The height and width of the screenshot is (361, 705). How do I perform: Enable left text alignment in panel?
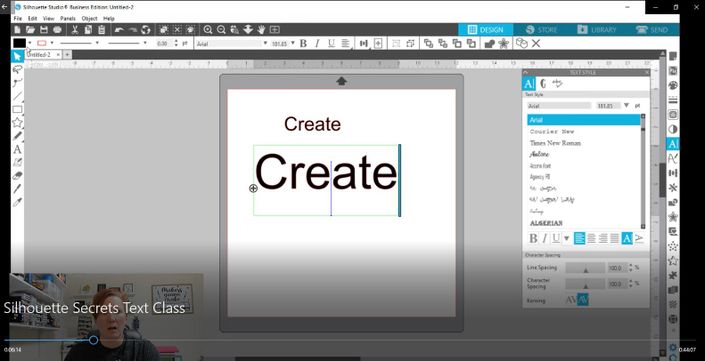click(580, 238)
